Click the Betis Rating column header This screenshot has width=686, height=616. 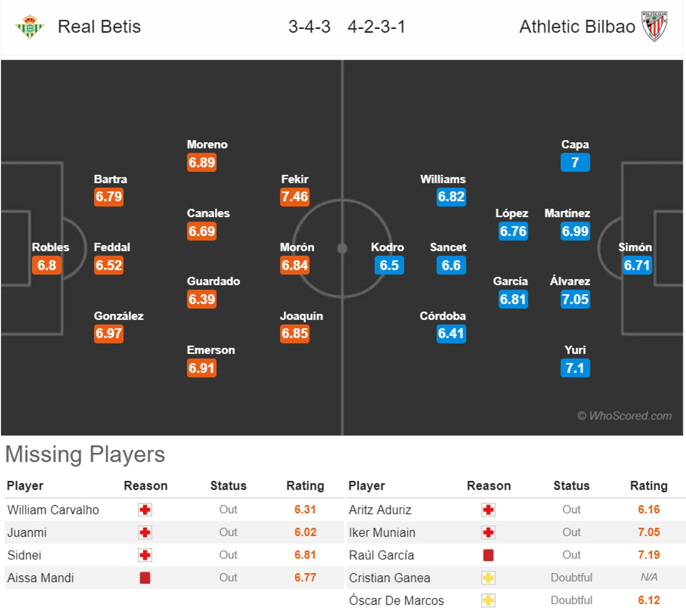click(305, 485)
